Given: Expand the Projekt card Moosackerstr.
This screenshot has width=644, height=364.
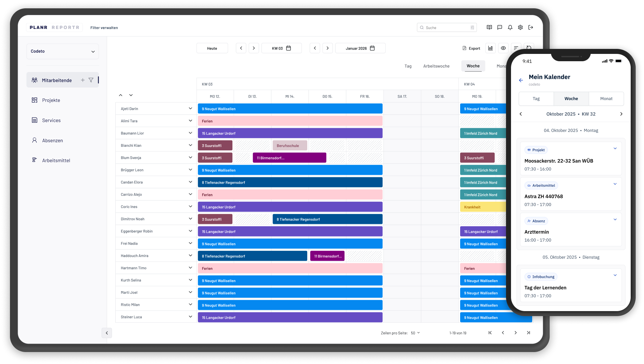Looking at the screenshot, I should (615, 149).
